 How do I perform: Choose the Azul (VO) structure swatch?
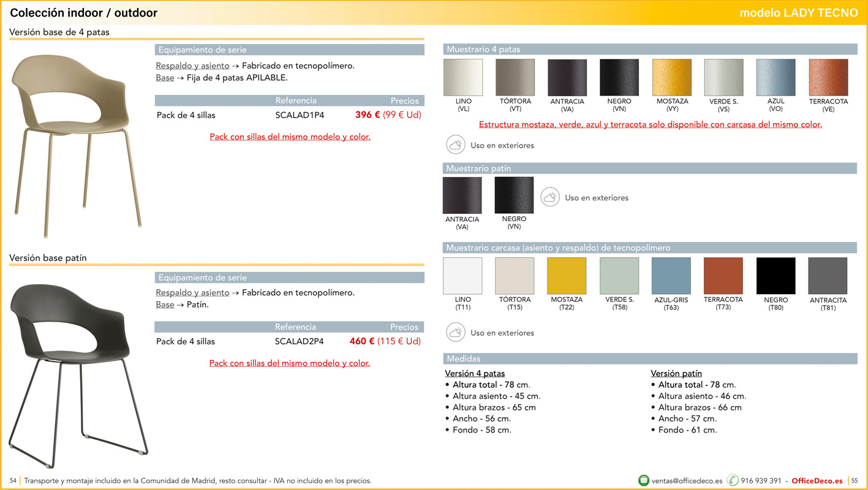click(x=776, y=78)
